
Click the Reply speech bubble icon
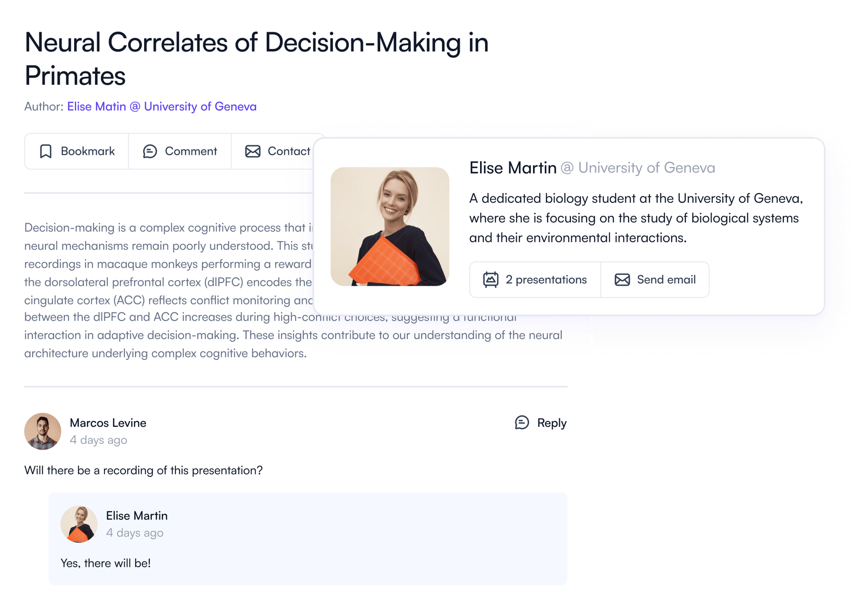[522, 423]
